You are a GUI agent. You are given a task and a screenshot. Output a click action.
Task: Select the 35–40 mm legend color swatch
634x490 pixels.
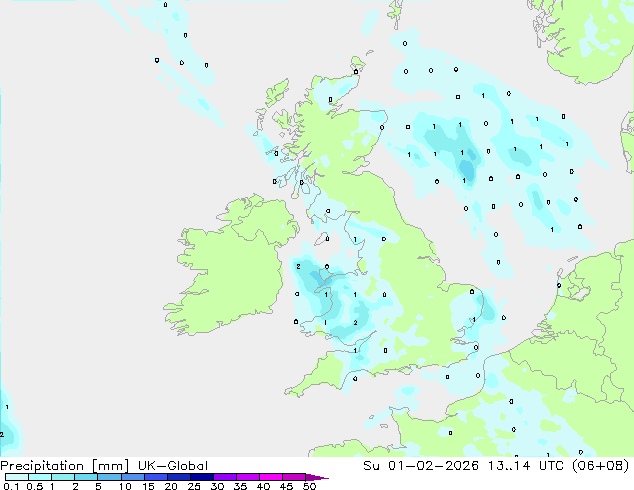(247, 477)
